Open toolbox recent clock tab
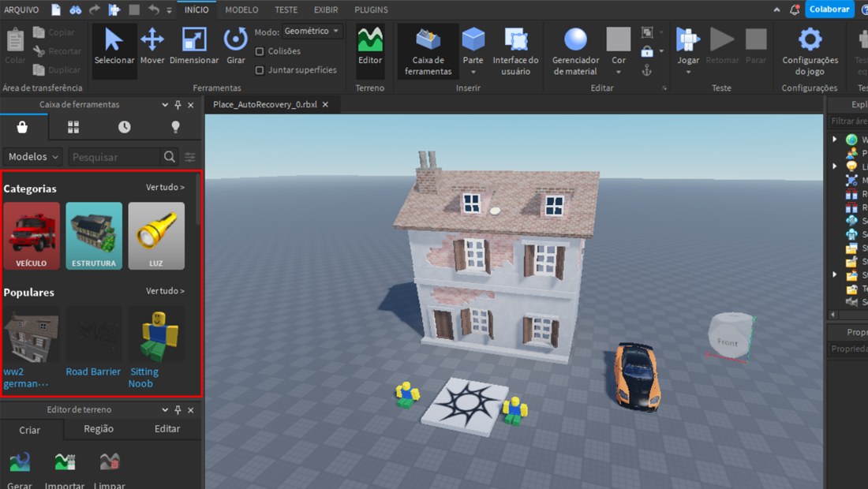The height and width of the screenshot is (489, 868). pyautogui.click(x=125, y=127)
